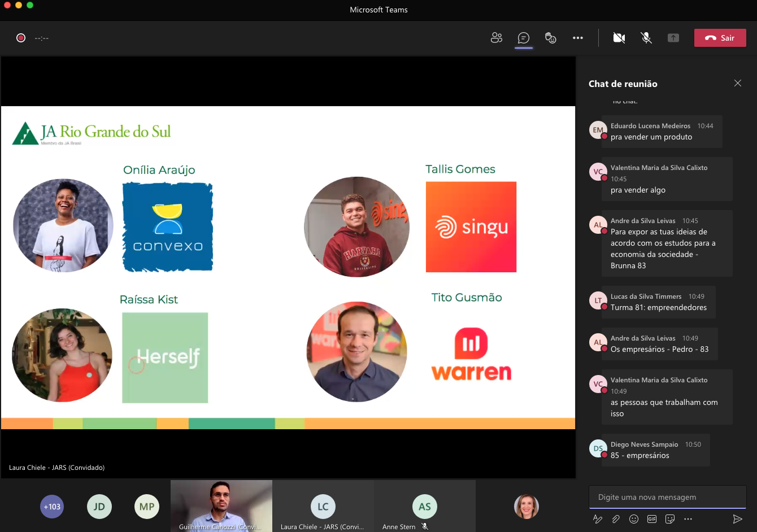Click Andre's AL avatar at 10:45
Image resolution: width=757 pixels, height=532 pixels.
coord(598,225)
